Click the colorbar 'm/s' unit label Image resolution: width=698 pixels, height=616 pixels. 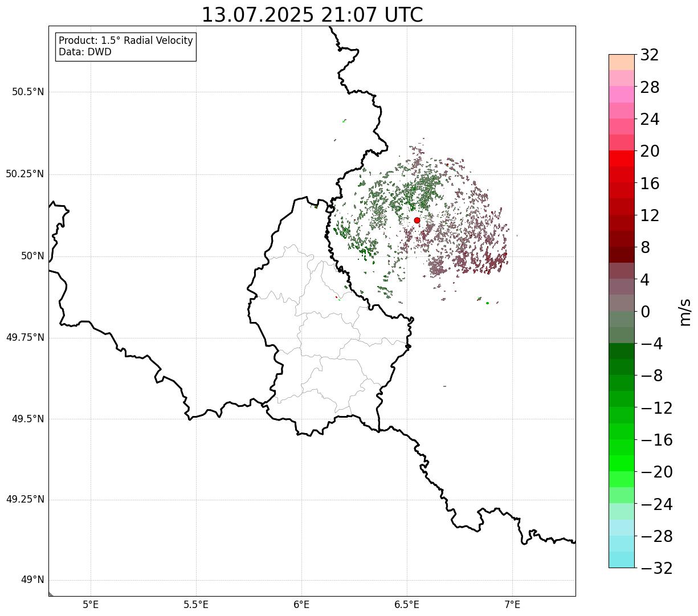point(685,312)
